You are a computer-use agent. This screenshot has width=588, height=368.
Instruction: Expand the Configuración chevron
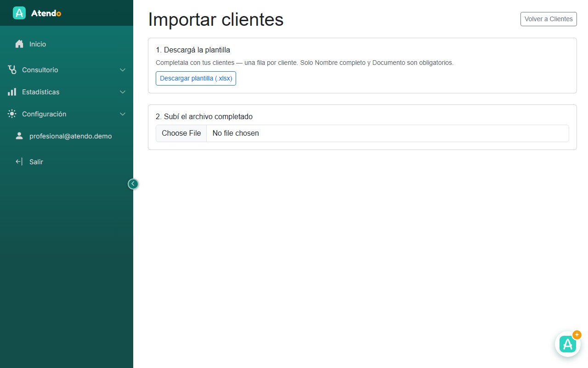(x=123, y=114)
